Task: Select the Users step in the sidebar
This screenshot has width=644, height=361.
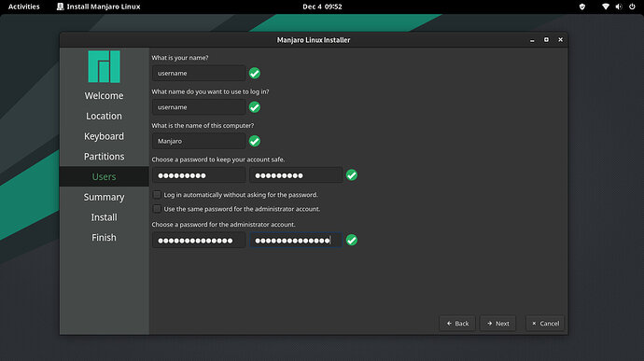Action: pyautogui.click(x=104, y=176)
